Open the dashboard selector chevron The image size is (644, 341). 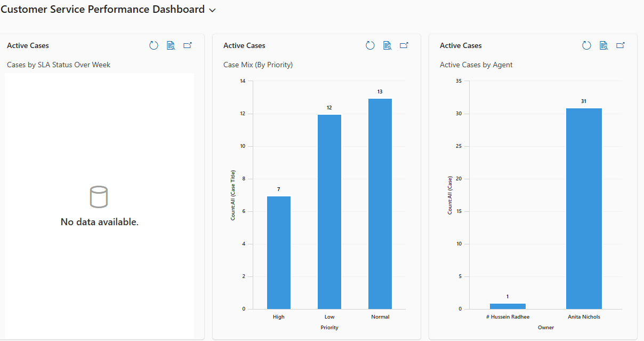(213, 10)
